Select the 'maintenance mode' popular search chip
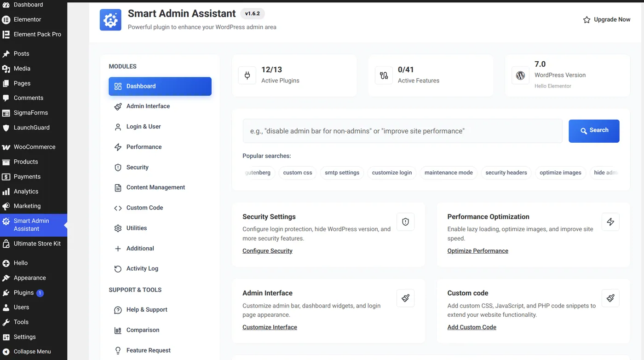The height and width of the screenshot is (360, 644). 448,173
